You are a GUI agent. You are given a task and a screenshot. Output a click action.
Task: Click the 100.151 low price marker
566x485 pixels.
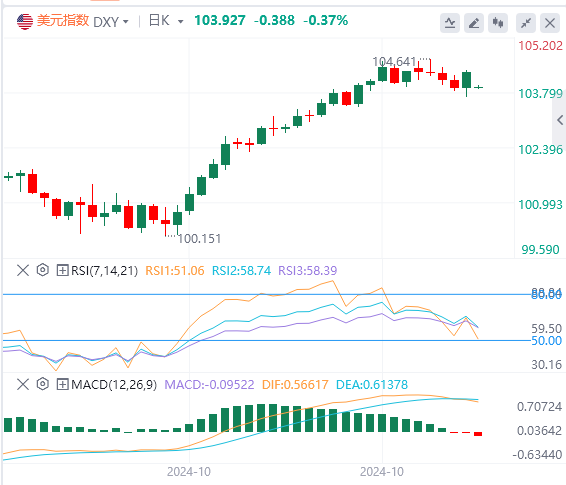[x=199, y=239]
